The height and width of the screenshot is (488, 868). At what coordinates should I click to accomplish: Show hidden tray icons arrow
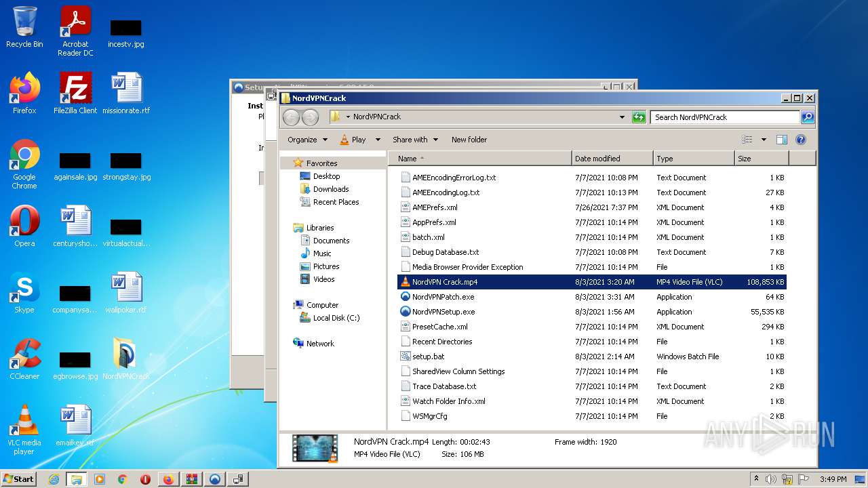pyautogui.click(x=756, y=479)
